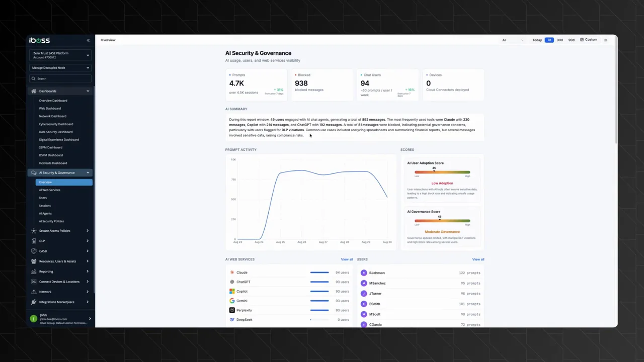Expand the Network section chevron

point(88,292)
